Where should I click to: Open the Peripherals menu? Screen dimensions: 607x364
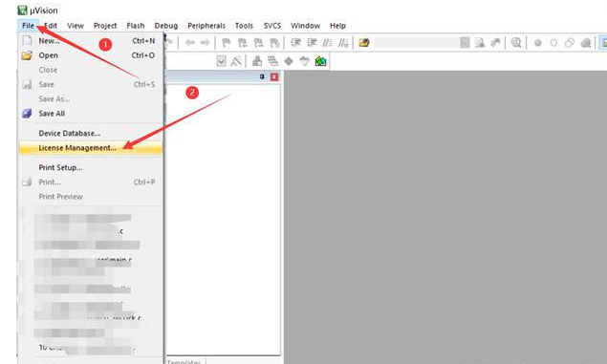pyautogui.click(x=206, y=26)
